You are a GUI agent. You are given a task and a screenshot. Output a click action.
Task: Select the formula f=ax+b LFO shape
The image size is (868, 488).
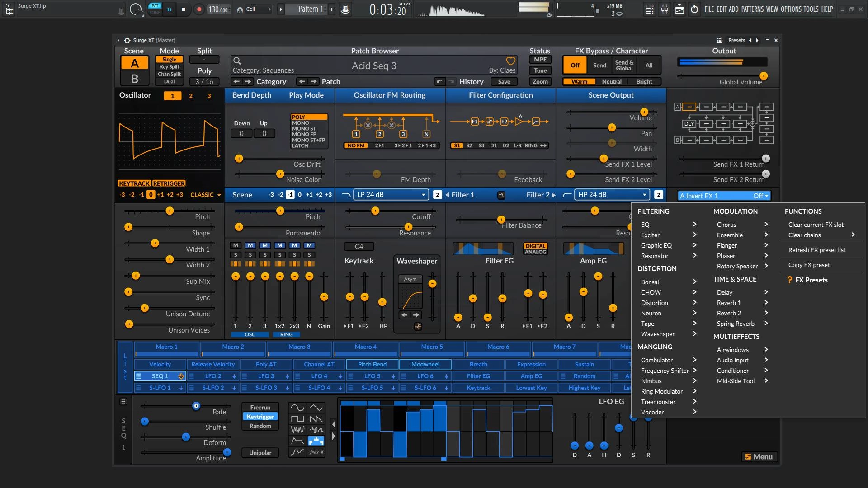tap(316, 452)
